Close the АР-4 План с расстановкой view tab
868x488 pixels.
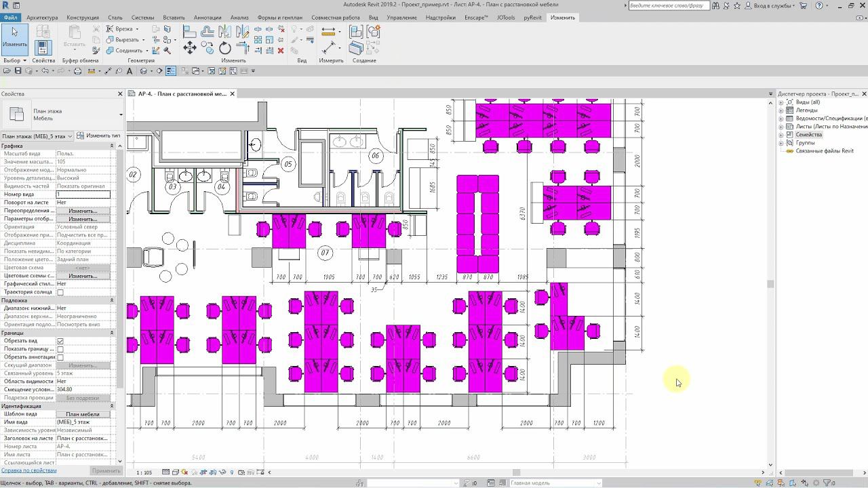pyautogui.click(x=232, y=94)
